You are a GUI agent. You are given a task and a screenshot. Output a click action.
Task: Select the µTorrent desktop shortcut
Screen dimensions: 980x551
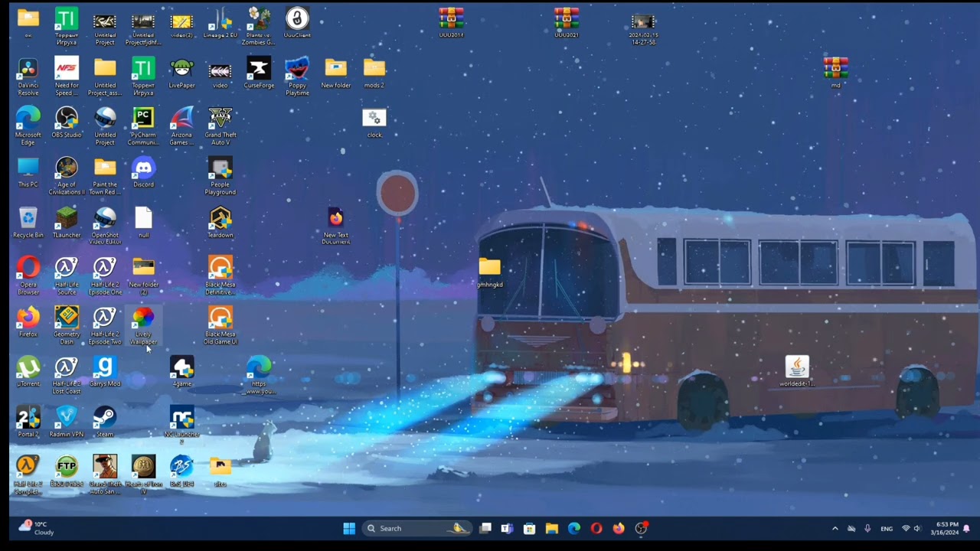[28, 372]
